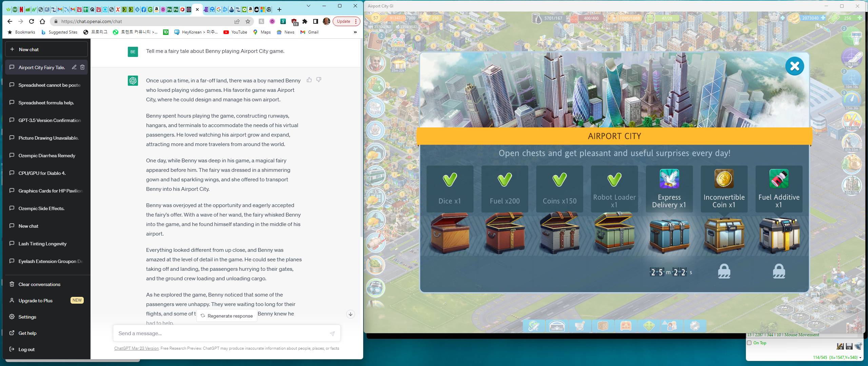This screenshot has width=868, height=366.
Task: Open Chrome extensions puzzle icon
Action: pyautogui.click(x=305, y=21)
